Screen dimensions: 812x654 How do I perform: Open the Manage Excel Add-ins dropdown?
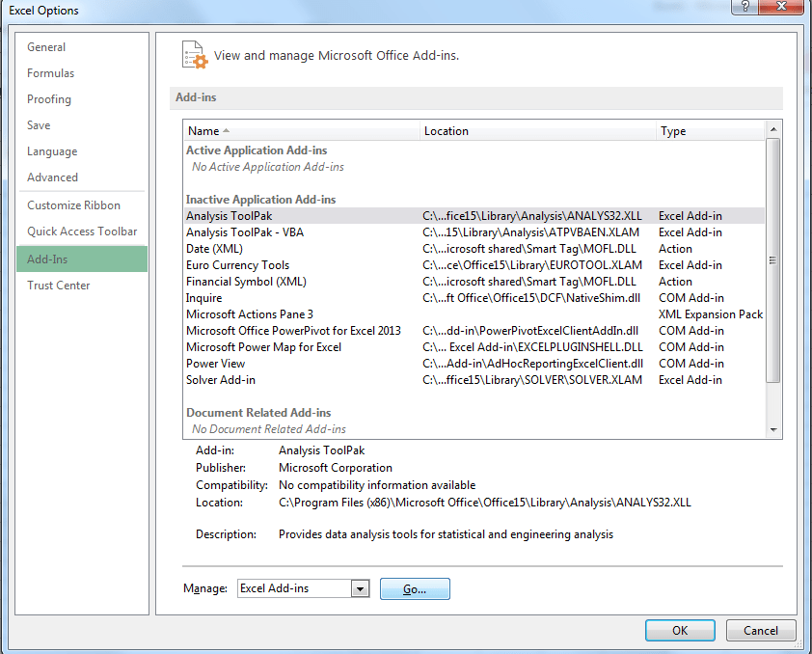point(360,588)
